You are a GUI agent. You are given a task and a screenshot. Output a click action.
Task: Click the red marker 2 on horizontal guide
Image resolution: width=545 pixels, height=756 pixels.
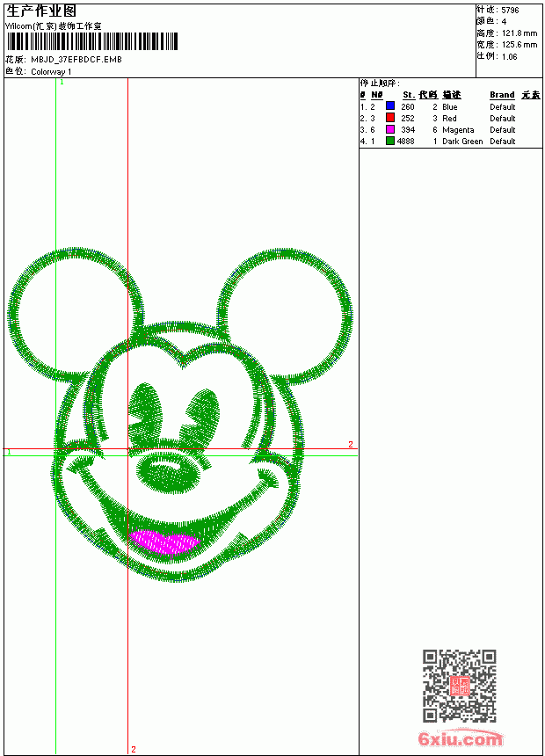(351, 444)
